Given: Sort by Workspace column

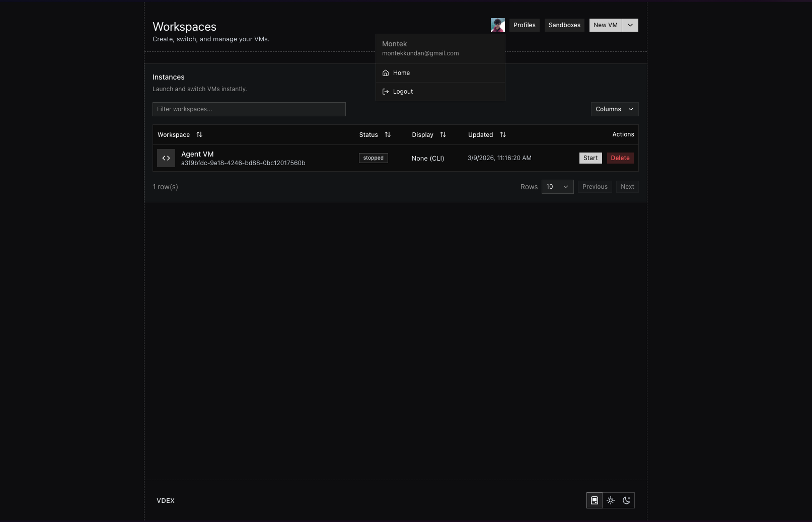Looking at the screenshot, I should (x=180, y=134).
